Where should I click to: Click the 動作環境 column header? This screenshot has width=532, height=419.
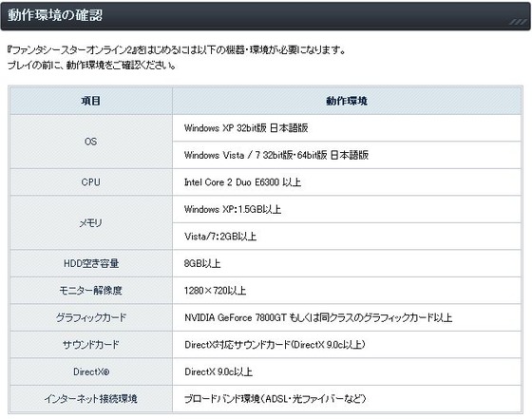click(x=347, y=101)
